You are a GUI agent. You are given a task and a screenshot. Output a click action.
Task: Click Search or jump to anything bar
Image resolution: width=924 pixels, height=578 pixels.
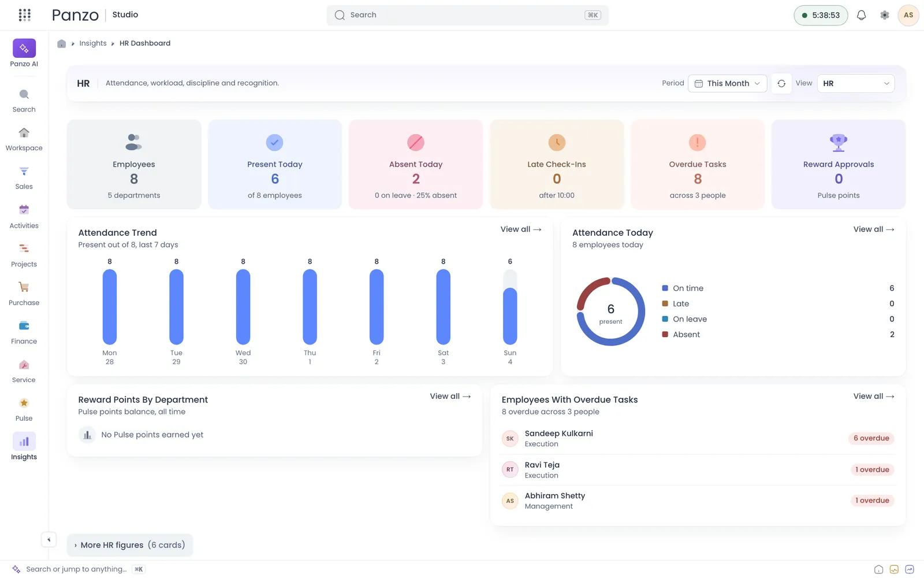coord(78,569)
